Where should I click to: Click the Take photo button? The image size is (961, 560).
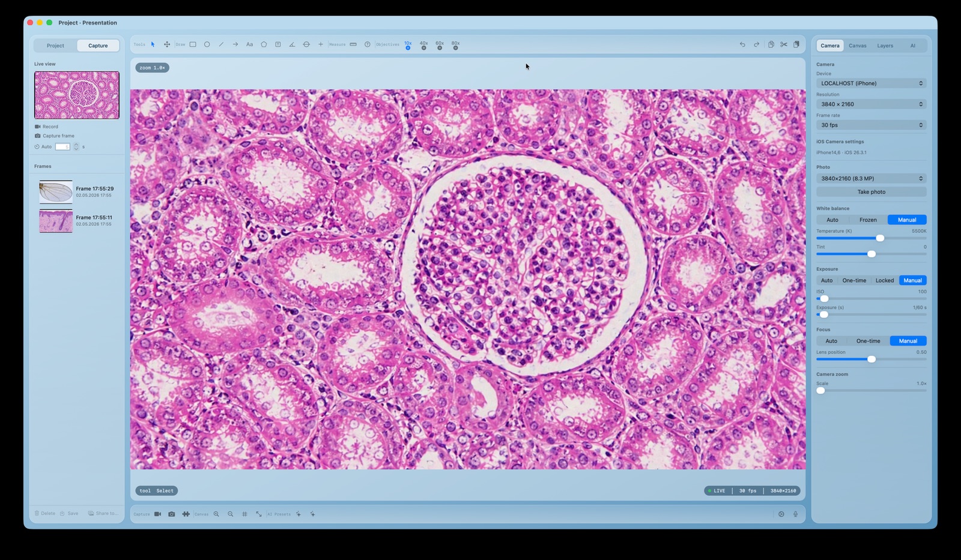point(872,192)
